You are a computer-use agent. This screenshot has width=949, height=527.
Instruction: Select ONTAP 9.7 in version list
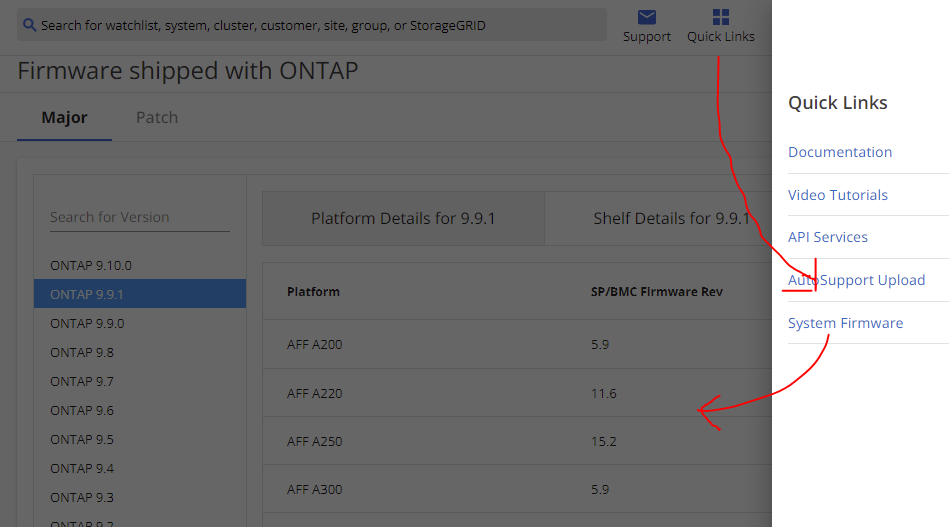(x=82, y=382)
